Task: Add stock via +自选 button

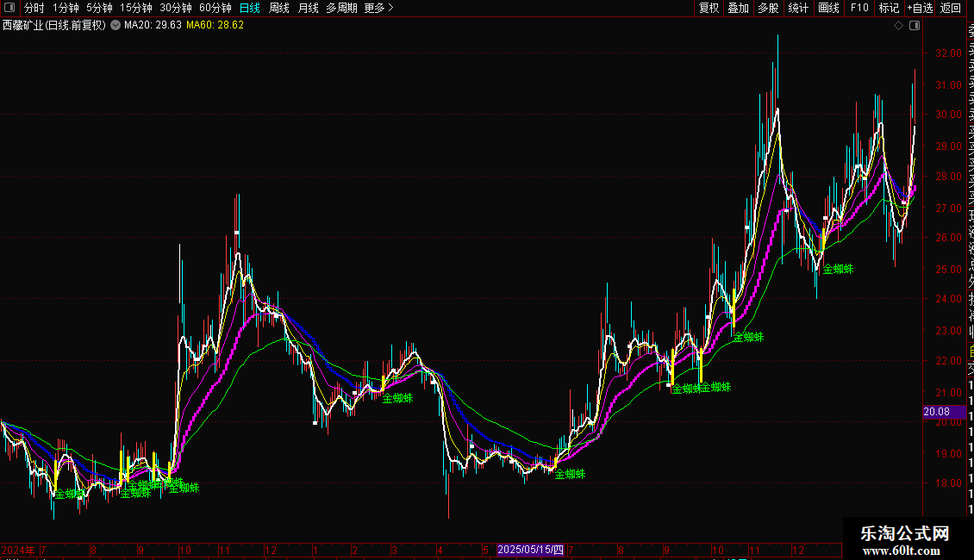Action: tap(920, 8)
